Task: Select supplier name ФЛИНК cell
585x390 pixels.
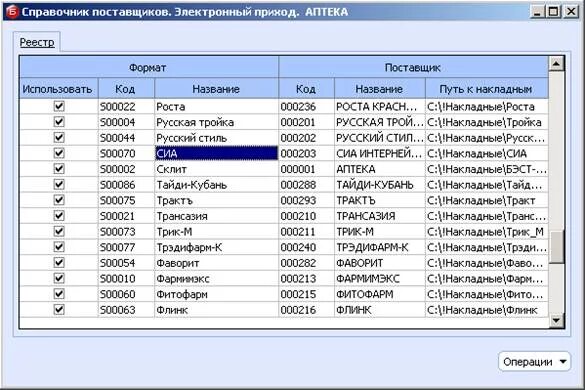Action: 380,310
